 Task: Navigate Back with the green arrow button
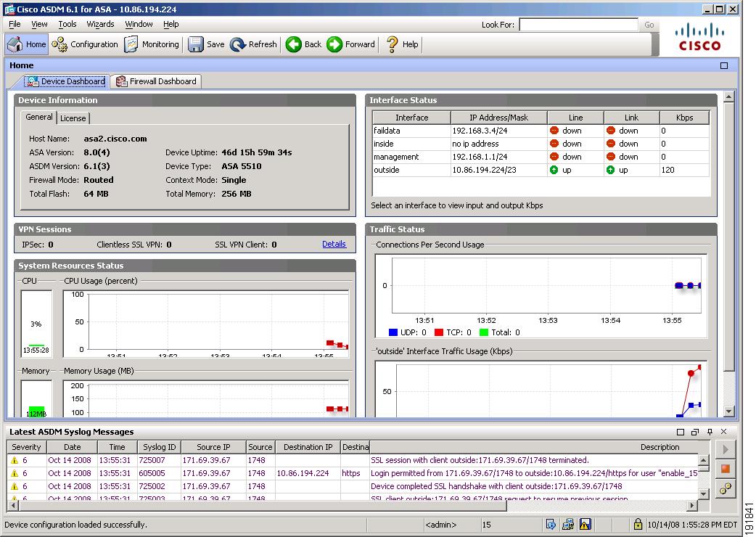point(303,44)
